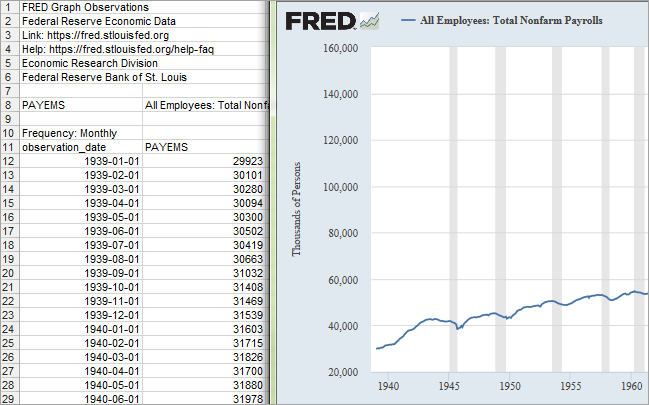Select the value cell 31880

[x=206, y=385]
